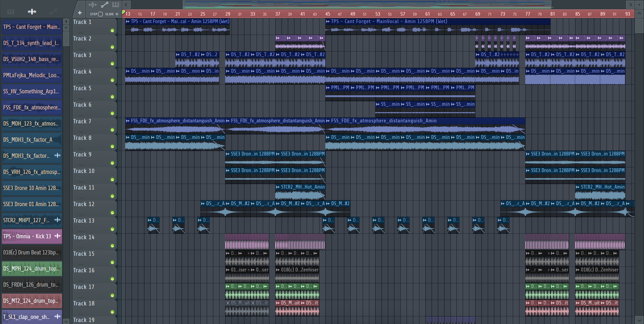644x324 pixels.
Task: Select first SS_..min clip on Track 6
Action: [388, 109]
